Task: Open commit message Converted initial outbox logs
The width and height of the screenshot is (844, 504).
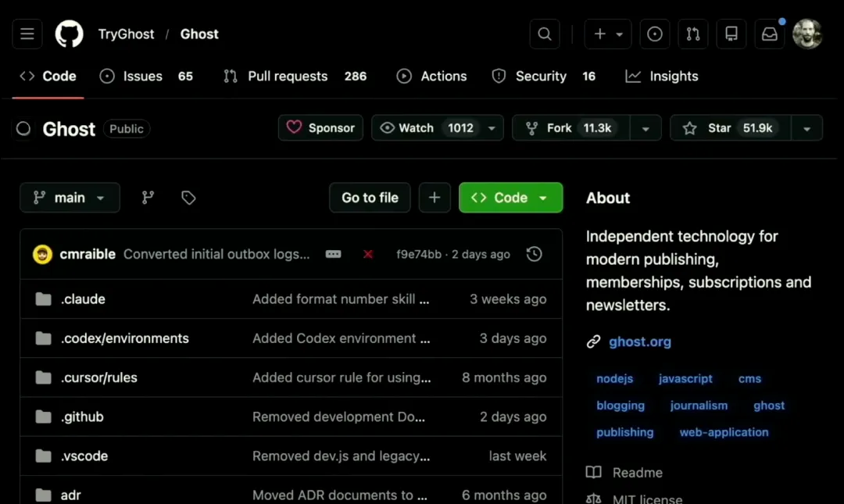Action: tap(216, 254)
